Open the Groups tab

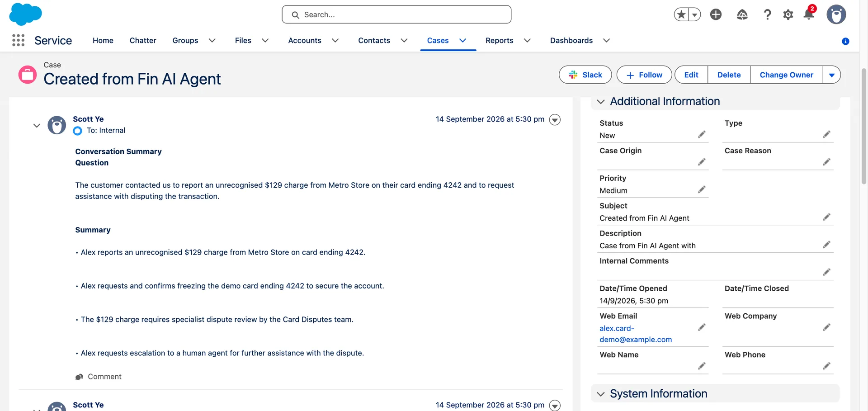pyautogui.click(x=185, y=41)
